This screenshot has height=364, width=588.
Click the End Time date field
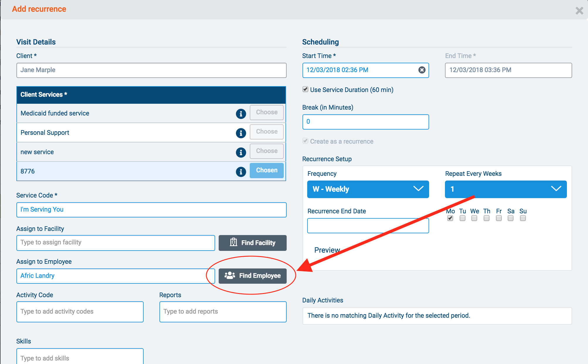click(508, 70)
